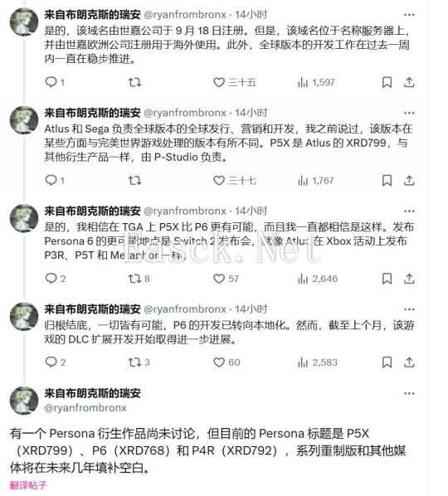Image resolution: width=448 pixels, height=496 pixels.
Task: Retweet the post with 8 retweets
Action: coord(139,279)
